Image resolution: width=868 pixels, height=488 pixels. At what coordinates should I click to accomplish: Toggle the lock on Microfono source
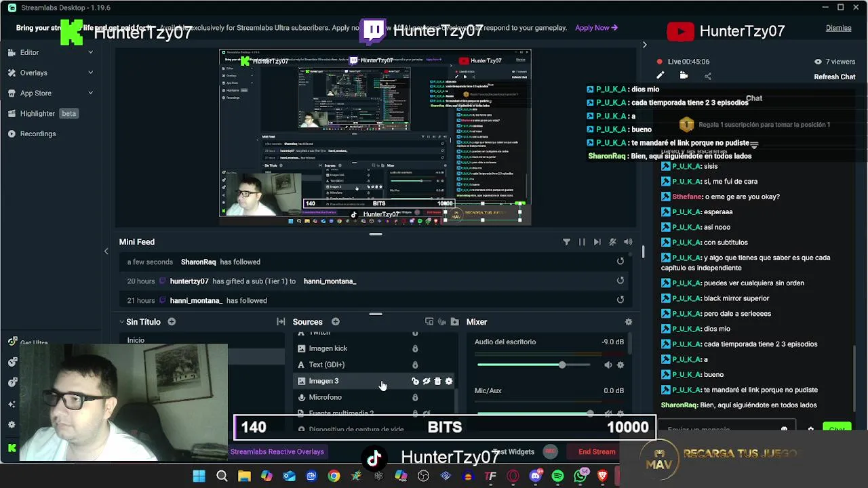pos(415,397)
